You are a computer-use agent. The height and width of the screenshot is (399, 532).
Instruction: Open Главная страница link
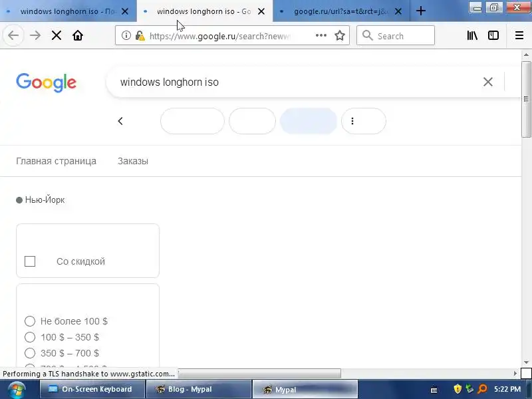point(56,161)
